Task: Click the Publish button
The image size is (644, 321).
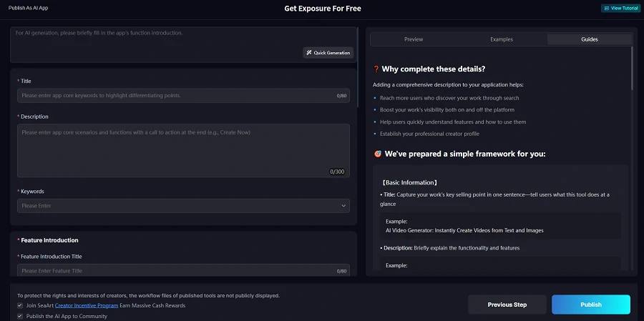Action: [x=591, y=305]
